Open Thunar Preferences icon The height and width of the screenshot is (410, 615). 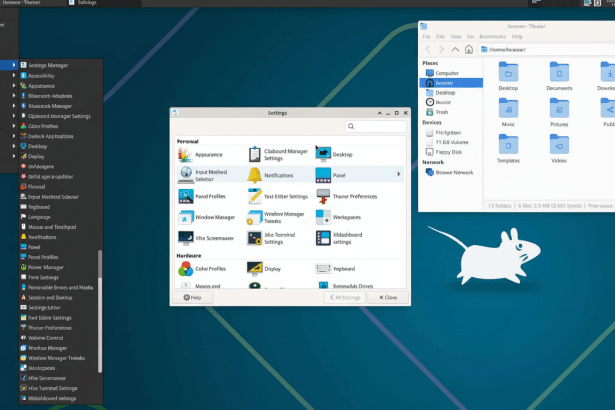(x=323, y=196)
